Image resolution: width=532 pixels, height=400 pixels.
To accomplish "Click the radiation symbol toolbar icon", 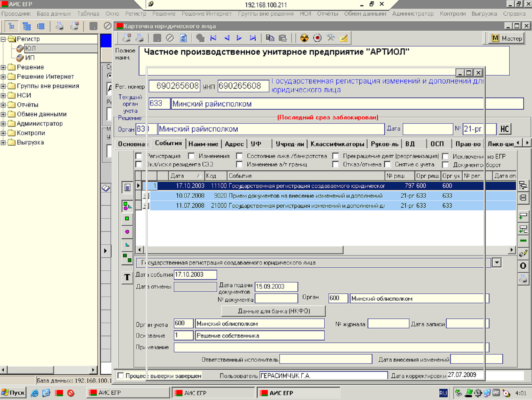I will tap(304, 38).
